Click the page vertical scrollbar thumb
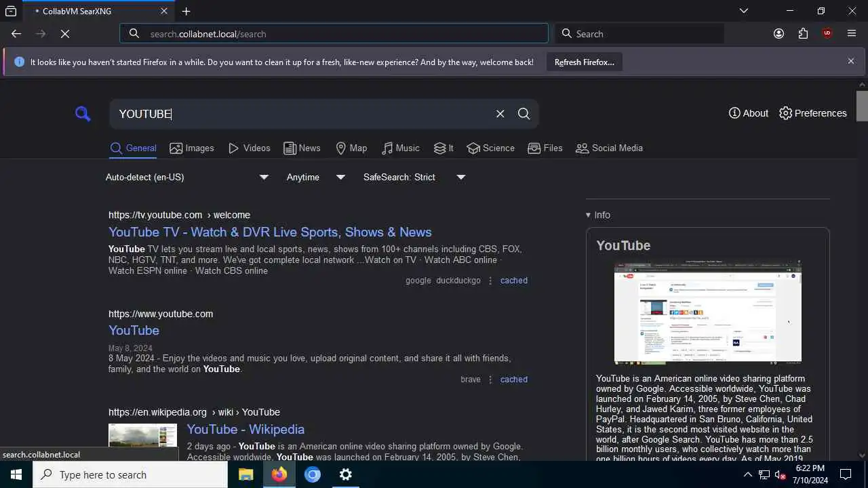Screen dimensions: 868x488 pos(862,105)
